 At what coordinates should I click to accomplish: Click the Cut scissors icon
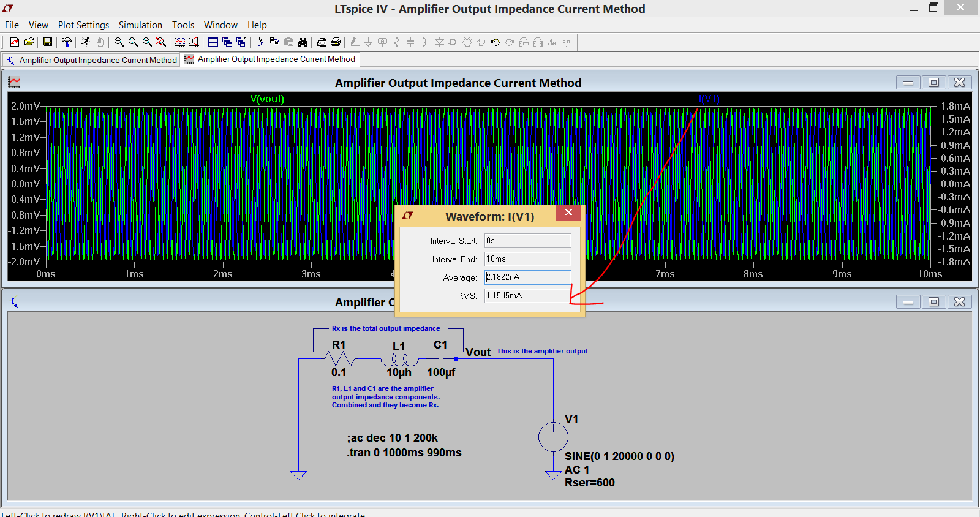click(260, 42)
